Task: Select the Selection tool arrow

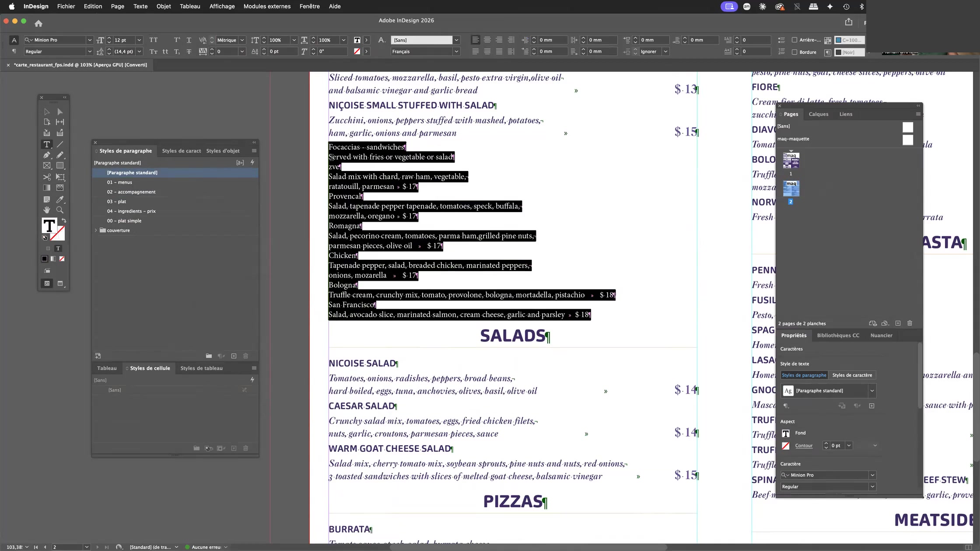Action: tap(47, 112)
